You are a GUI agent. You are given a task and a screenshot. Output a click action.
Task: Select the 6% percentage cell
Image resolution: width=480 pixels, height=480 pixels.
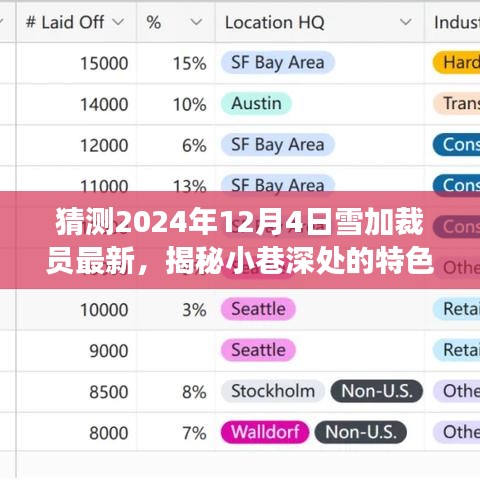coord(176,145)
